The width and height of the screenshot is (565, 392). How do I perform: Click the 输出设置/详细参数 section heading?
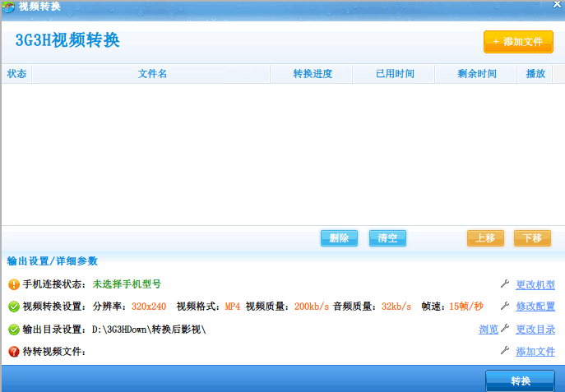[53, 261]
